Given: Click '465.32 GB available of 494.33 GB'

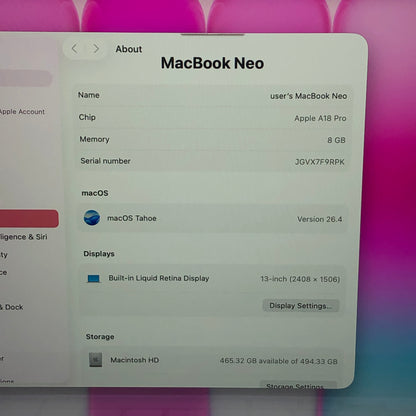Looking at the screenshot, I should 278,361.
